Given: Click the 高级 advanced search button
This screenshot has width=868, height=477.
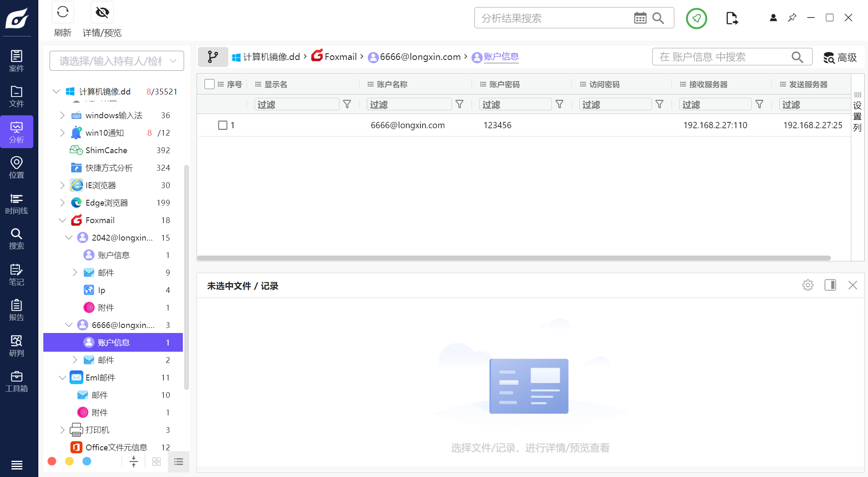Looking at the screenshot, I should pos(840,57).
